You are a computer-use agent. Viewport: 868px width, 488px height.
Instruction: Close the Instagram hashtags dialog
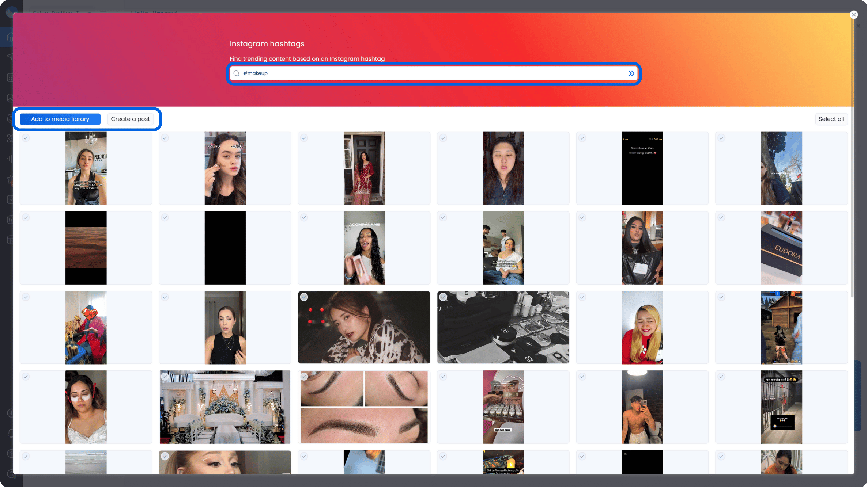point(854,14)
